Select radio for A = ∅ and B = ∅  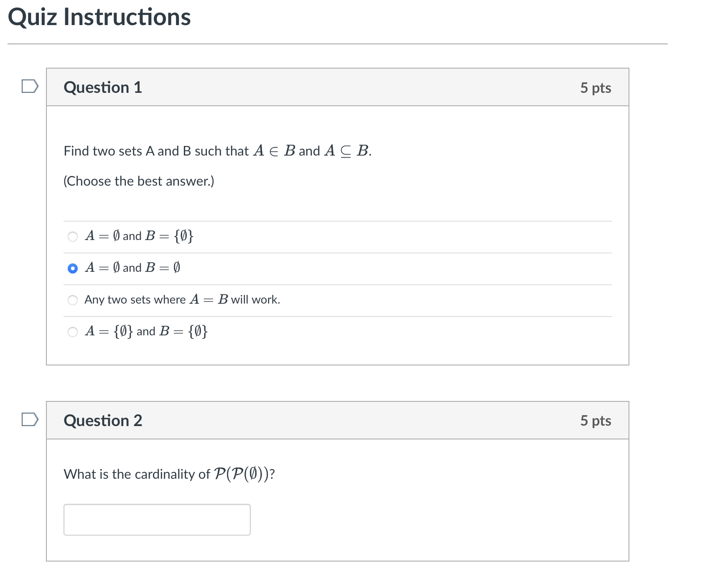click(73, 268)
